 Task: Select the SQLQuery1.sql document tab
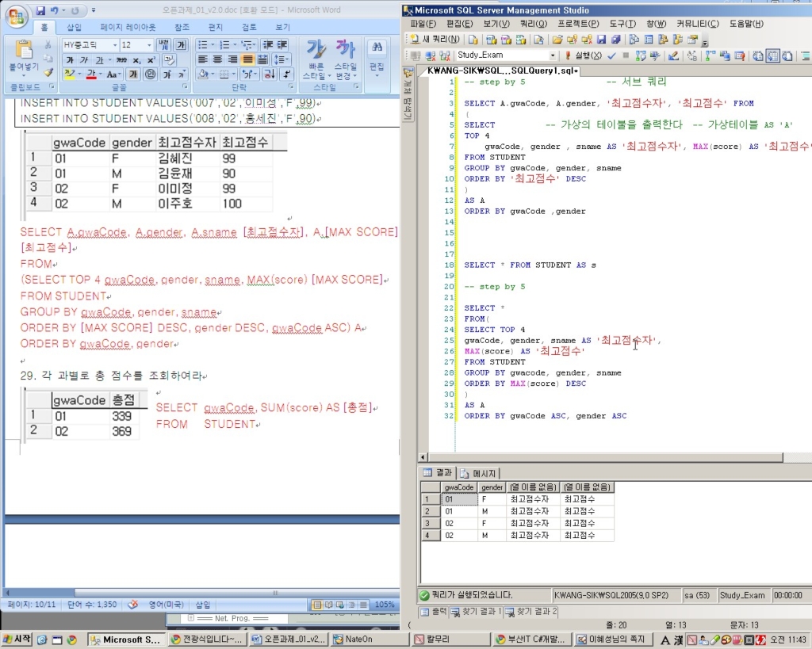502,71
